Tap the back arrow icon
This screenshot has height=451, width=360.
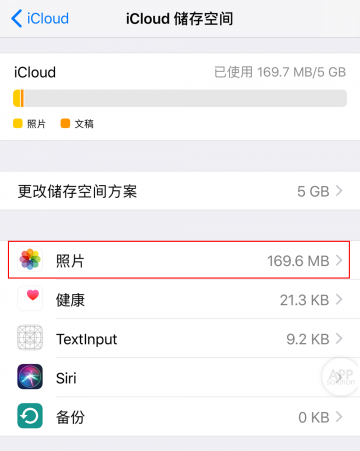click(x=17, y=18)
